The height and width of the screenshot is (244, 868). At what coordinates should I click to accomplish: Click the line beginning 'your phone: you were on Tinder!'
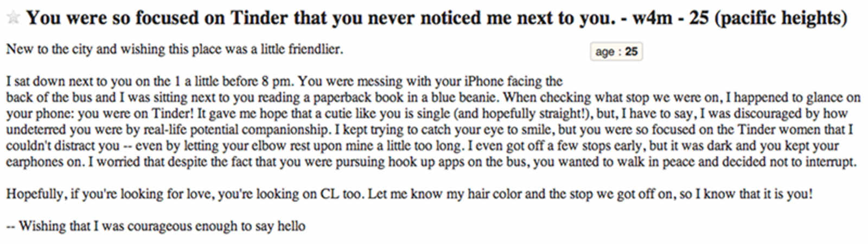pos(427,114)
